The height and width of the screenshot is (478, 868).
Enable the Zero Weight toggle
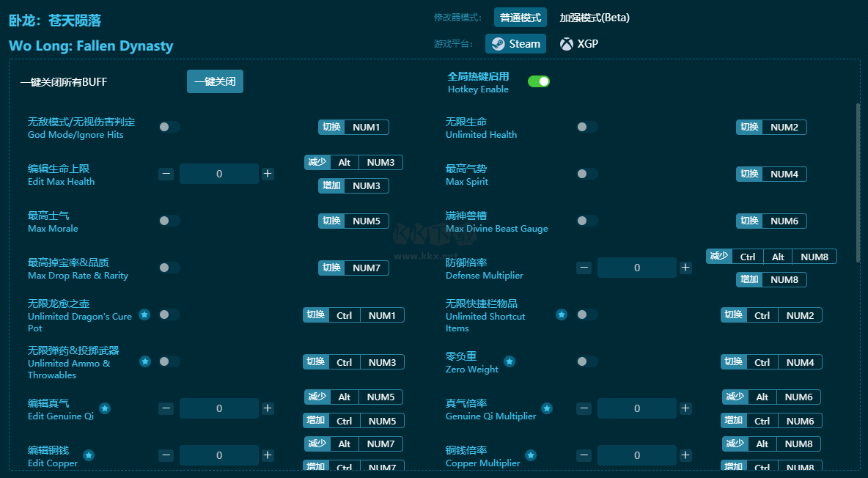click(586, 361)
